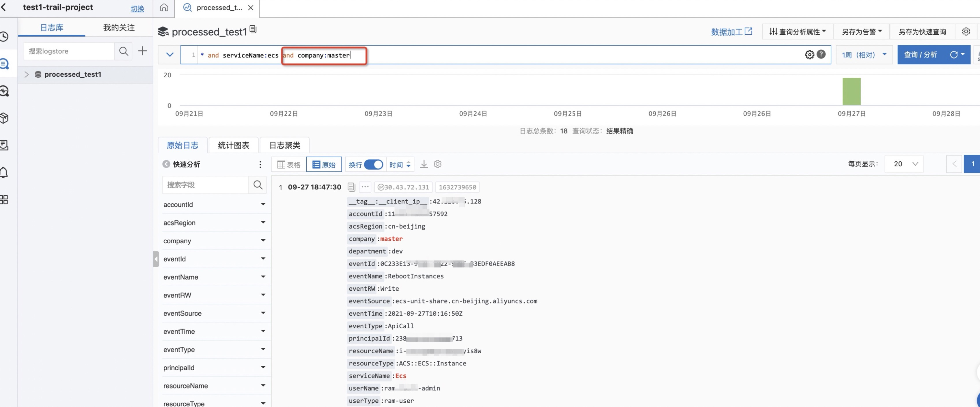Image resolution: width=980 pixels, height=407 pixels.
Task: Click the home icon tab
Action: (164, 8)
